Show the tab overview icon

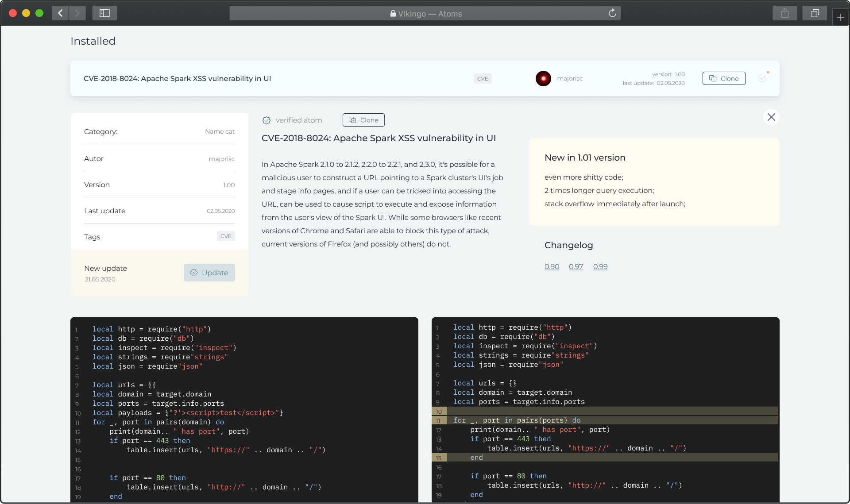815,13
